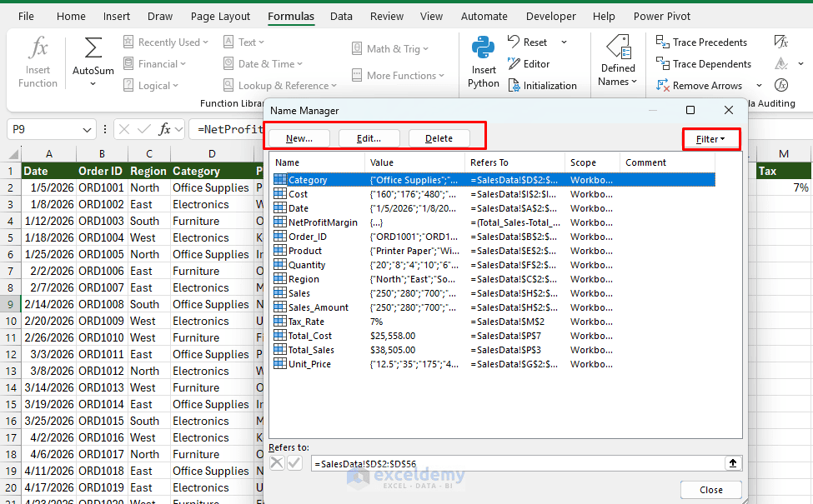Click the Evaluate Formula icon
This screenshot has width=813, height=504.
(x=780, y=85)
